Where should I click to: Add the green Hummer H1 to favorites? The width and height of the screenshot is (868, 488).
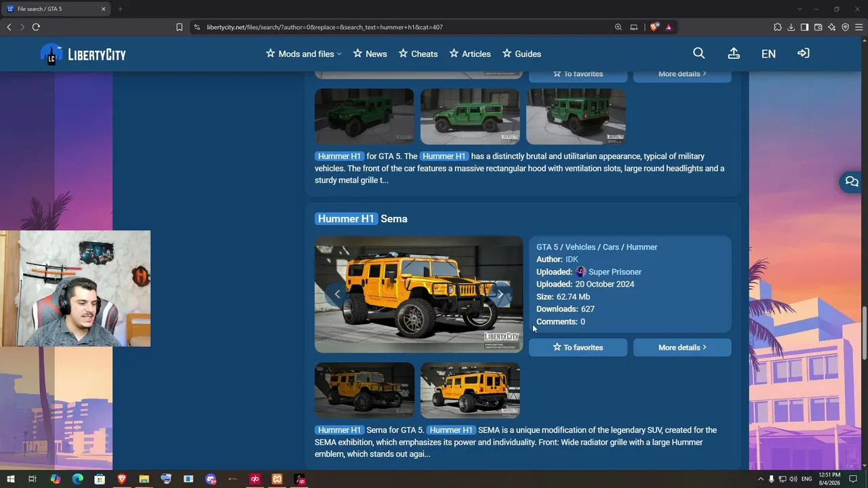click(578, 74)
